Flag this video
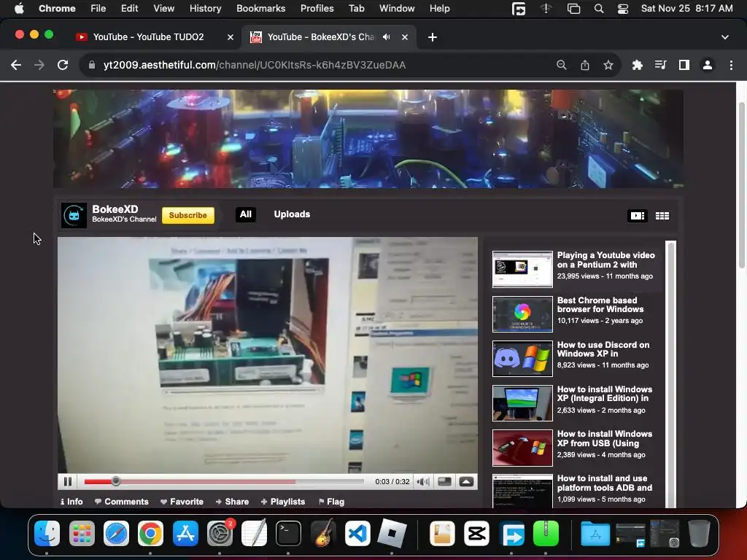This screenshot has width=747, height=560. click(x=331, y=502)
